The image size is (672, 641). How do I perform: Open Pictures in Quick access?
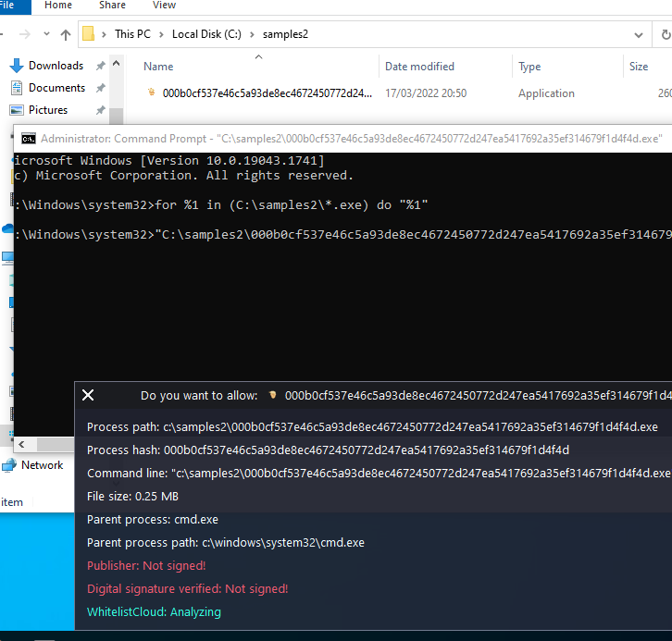point(48,110)
